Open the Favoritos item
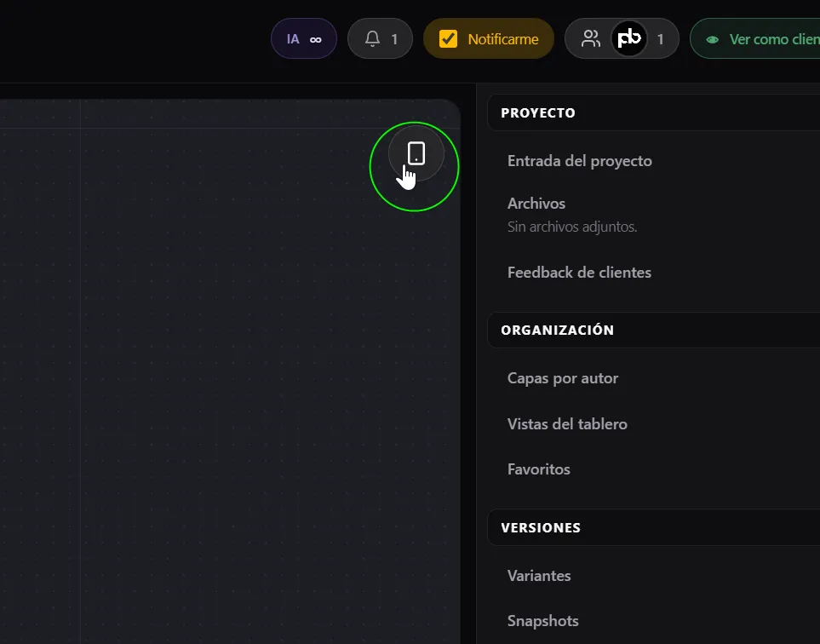820x644 pixels. pyautogui.click(x=539, y=469)
